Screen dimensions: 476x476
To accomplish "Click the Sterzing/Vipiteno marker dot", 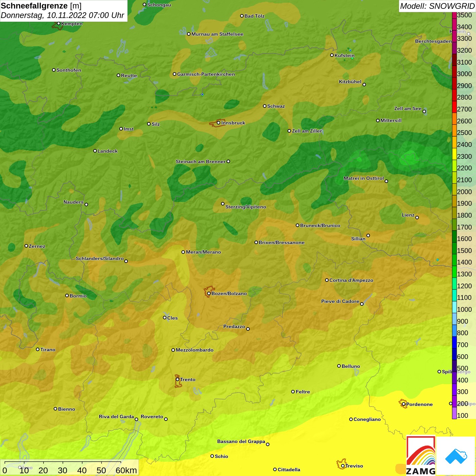I will 223,204.
